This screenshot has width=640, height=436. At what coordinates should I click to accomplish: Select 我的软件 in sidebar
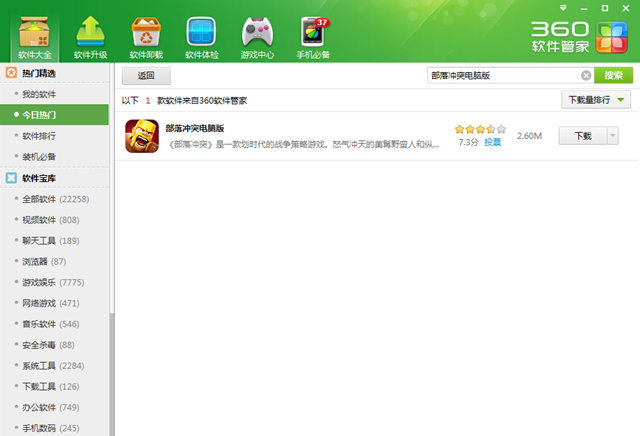[54, 94]
